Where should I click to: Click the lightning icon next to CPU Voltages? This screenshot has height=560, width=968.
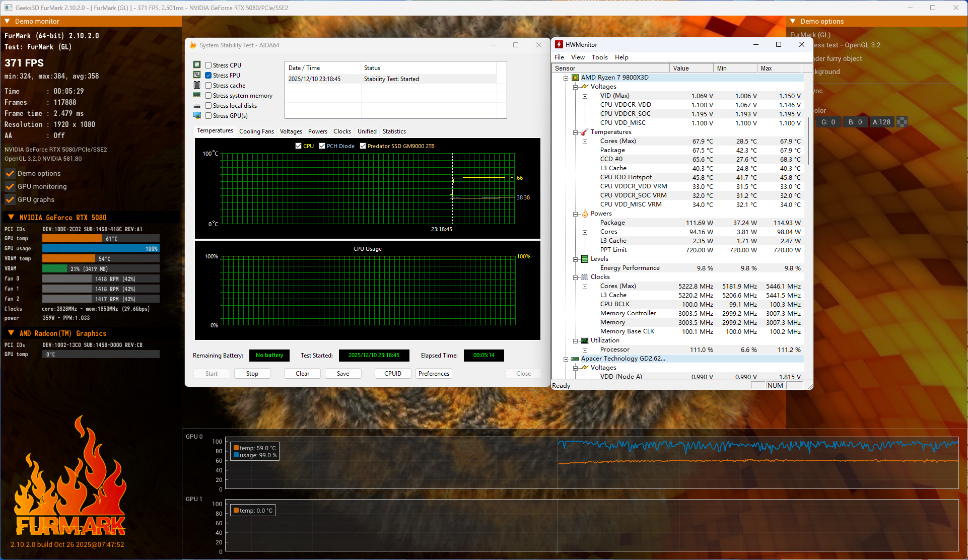point(585,87)
